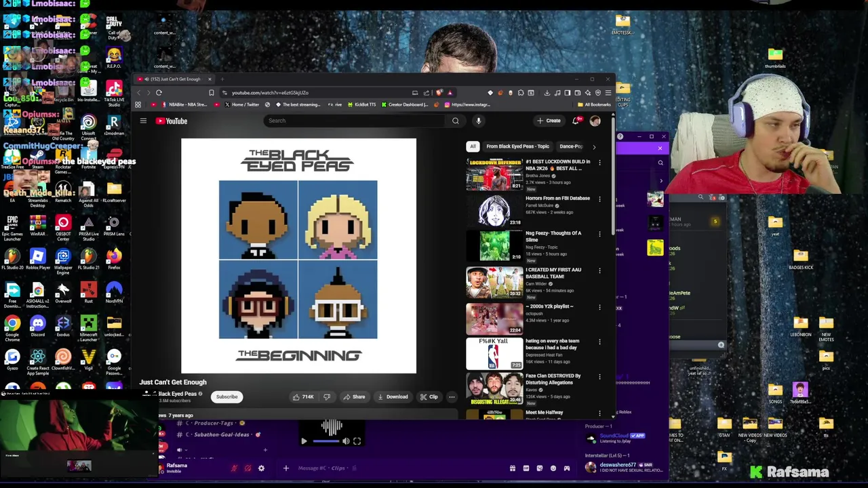Switch to Just Can't Get Enough browser tab
The height and width of the screenshot is (488, 868).
point(174,79)
